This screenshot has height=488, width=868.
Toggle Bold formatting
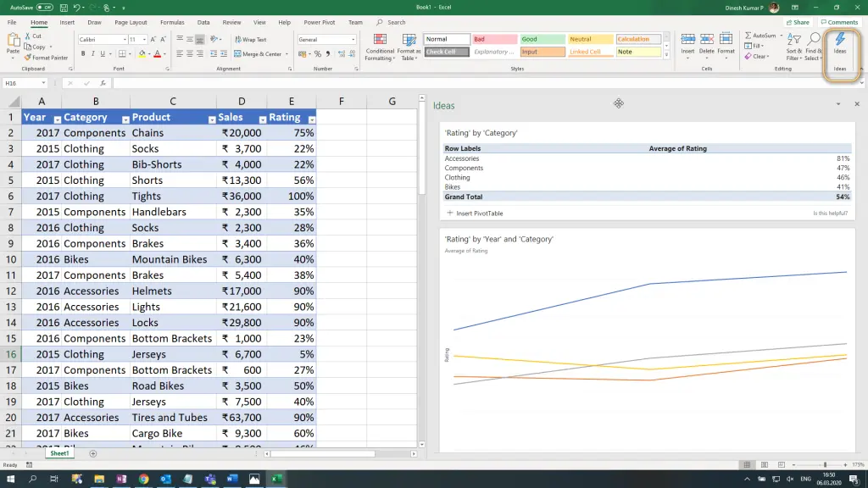tap(82, 53)
